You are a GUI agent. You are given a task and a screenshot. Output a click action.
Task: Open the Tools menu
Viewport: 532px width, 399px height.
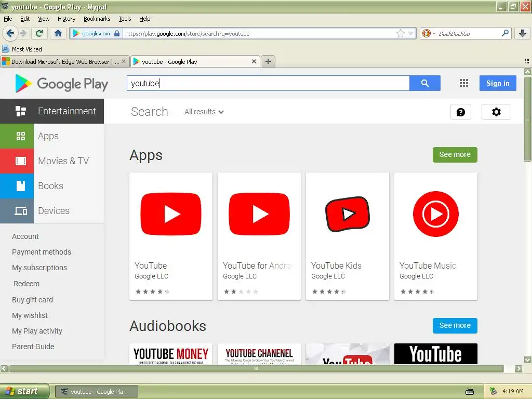[x=125, y=19]
